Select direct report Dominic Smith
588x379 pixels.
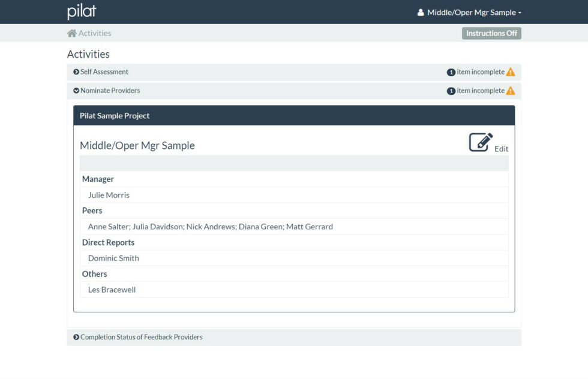(113, 258)
